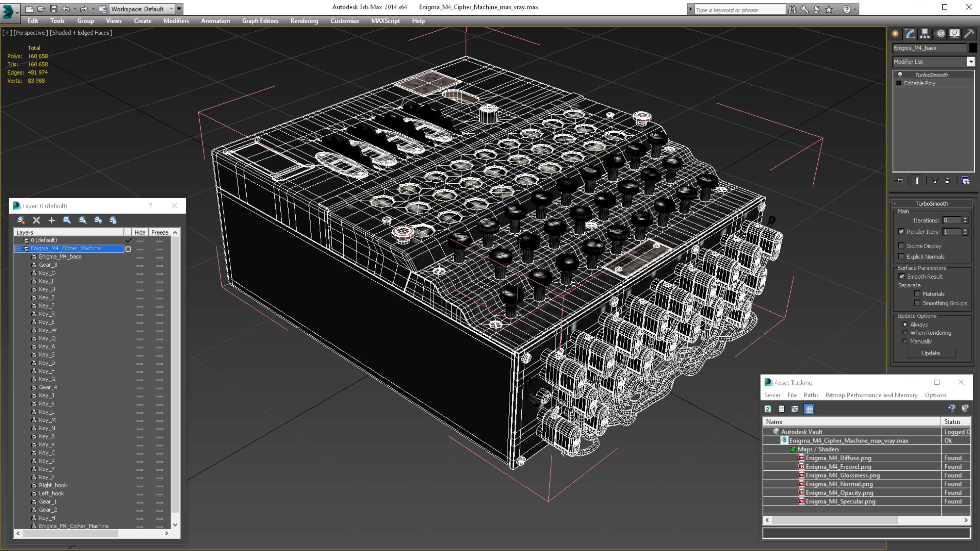Click the Save File toolbar icon
Screen dimensions: 980x551
pyautogui.click(x=54, y=9)
